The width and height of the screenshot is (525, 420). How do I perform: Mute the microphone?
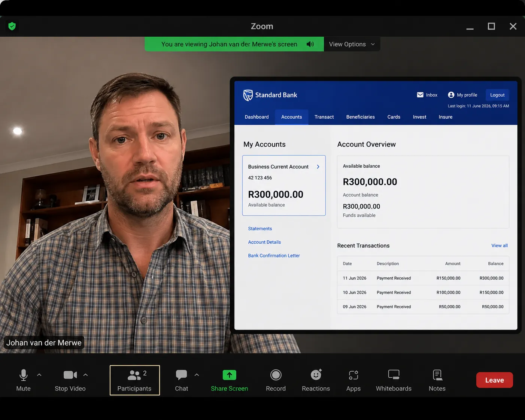click(x=23, y=380)
